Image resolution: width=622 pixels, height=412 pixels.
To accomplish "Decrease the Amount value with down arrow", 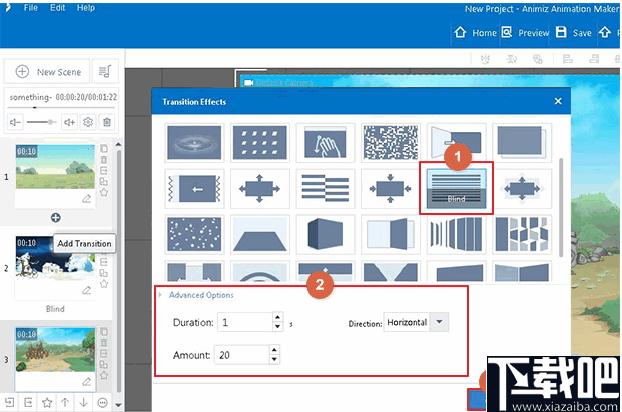I will [274, 359].
